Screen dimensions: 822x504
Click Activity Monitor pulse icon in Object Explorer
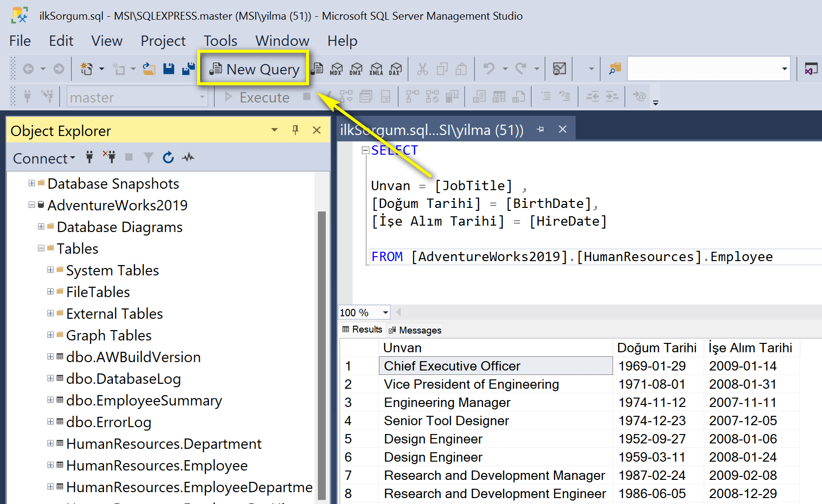188,157
